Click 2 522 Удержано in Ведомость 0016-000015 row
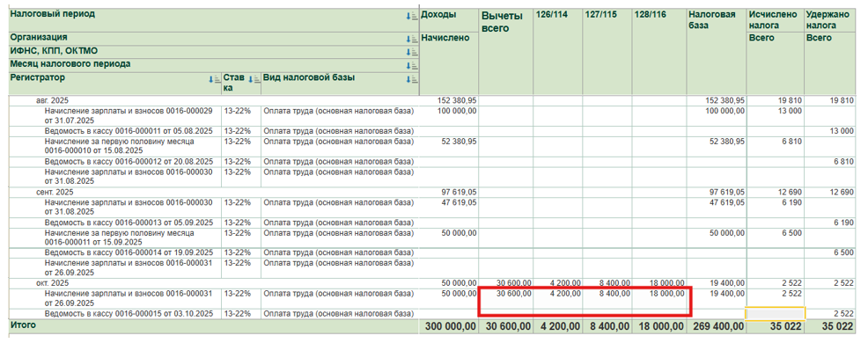 coord(843,314)
